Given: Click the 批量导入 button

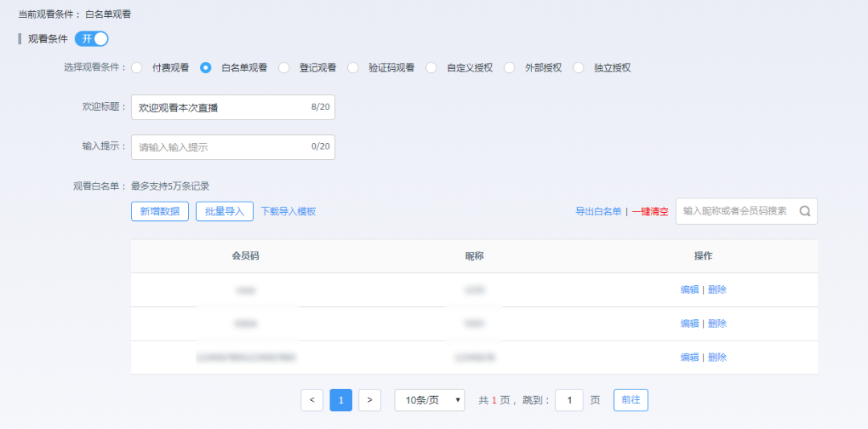Looking at the screenshot, I should [x=224, y=211].
